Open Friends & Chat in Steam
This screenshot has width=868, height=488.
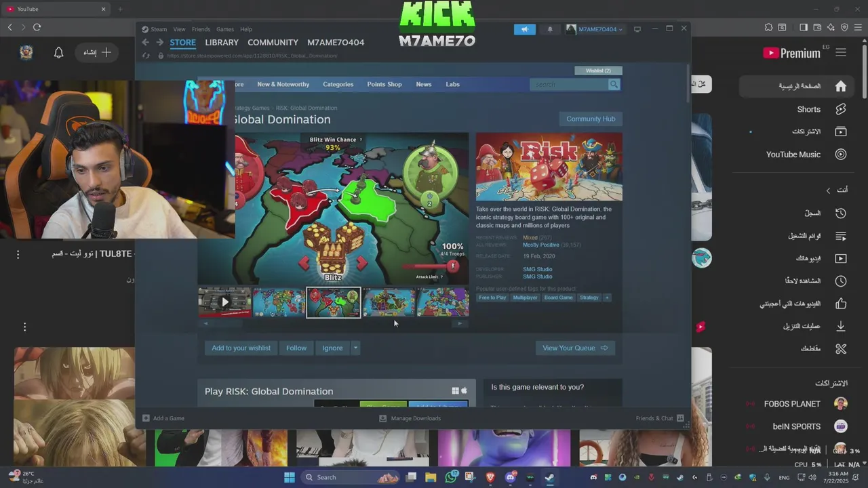pos(660,418)
